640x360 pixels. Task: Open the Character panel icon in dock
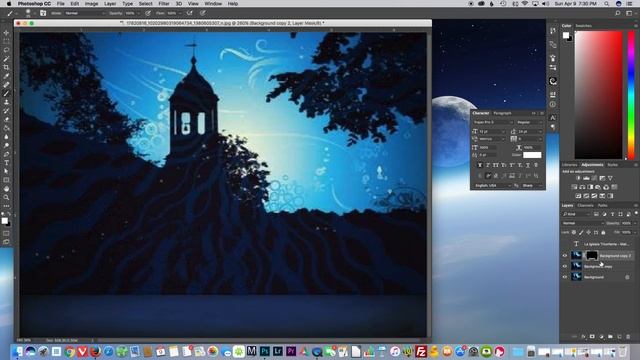[553, 118]
